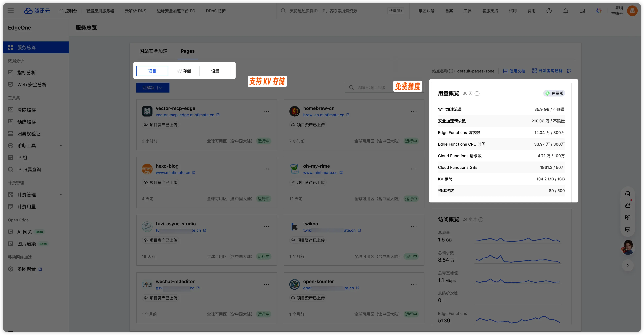
Task: Click the community icon after 开发者沟通群
Action: pos(569,71)
